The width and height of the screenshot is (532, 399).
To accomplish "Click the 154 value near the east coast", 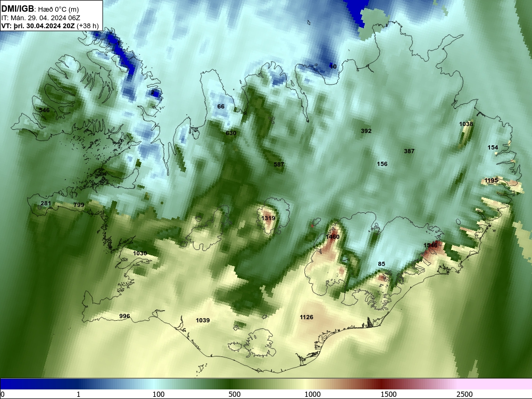I will [493, 147].
